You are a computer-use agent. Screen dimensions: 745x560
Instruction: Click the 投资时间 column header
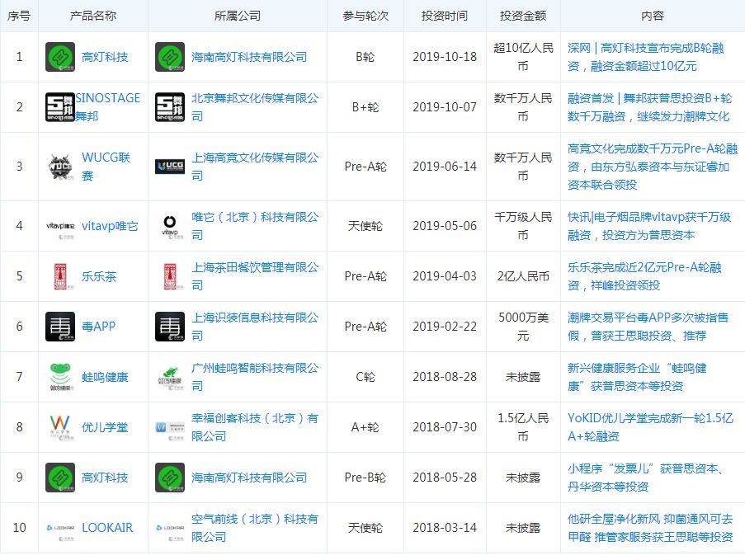click(x=445, y=16)
